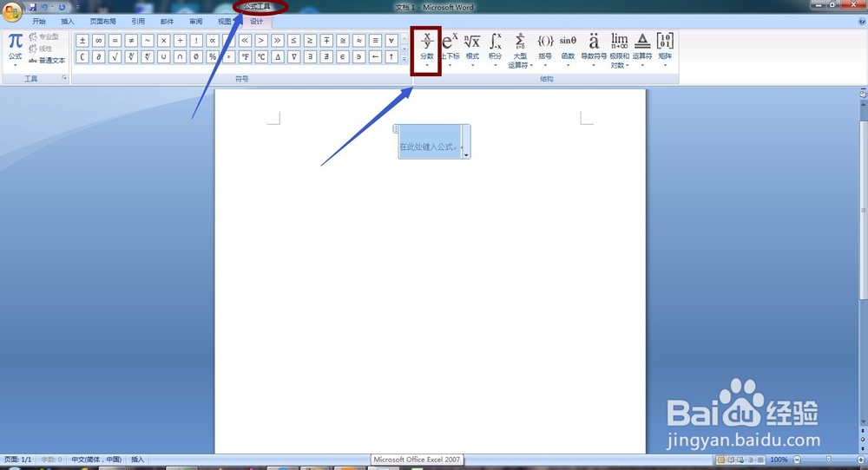Insert the left arrow ← symbol
The image size is (868, 470).
(x=375, y=56)
